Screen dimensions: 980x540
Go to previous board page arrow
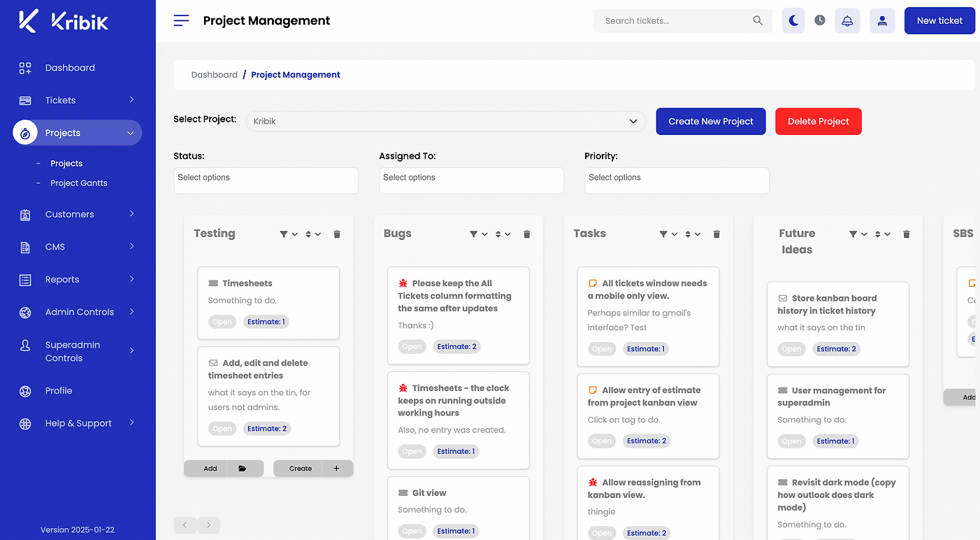185,525
